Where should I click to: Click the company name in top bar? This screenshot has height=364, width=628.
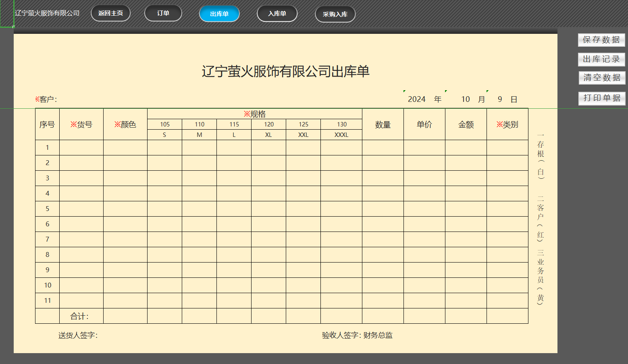point(47,13)
